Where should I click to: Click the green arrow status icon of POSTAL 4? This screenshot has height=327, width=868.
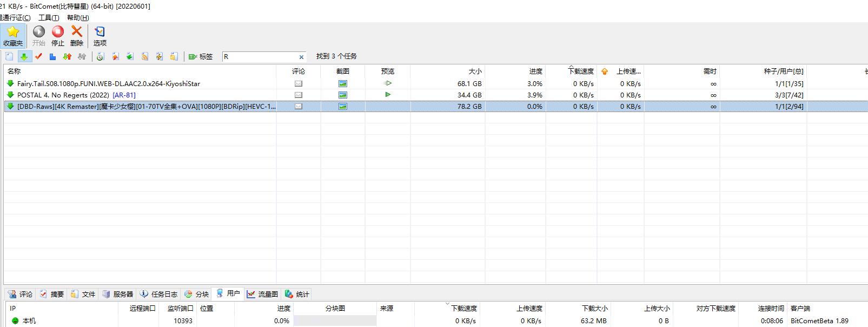pyautogui.click(x=10, y=95)
